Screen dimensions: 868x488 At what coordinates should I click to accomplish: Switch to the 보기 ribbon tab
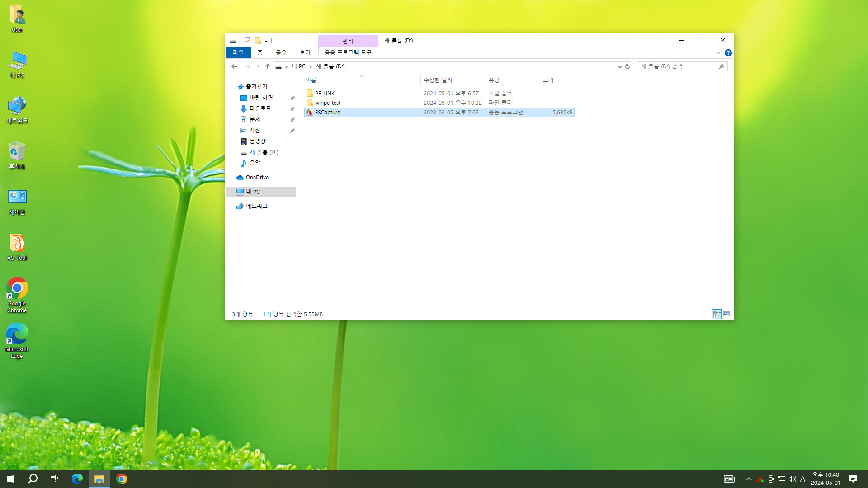(x=305, y=53)
